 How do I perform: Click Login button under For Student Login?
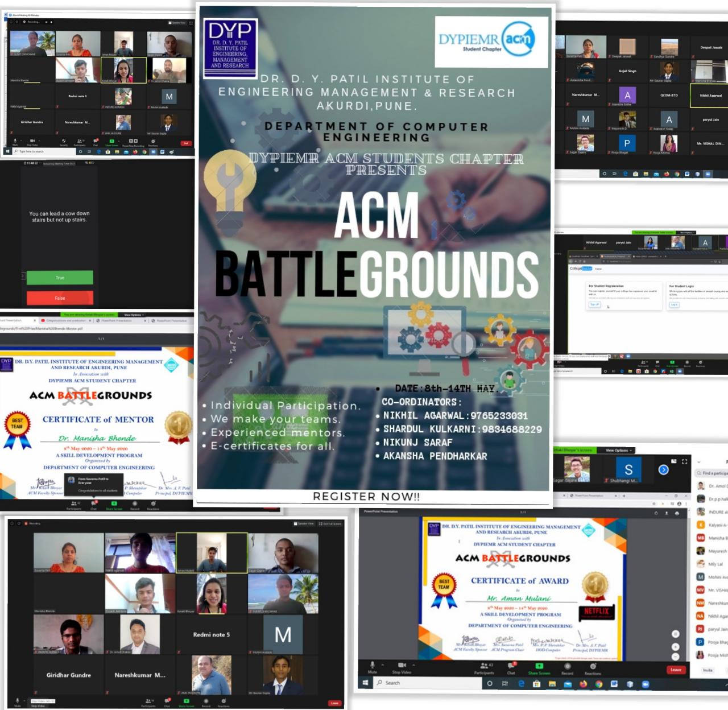tap(675, 304)
